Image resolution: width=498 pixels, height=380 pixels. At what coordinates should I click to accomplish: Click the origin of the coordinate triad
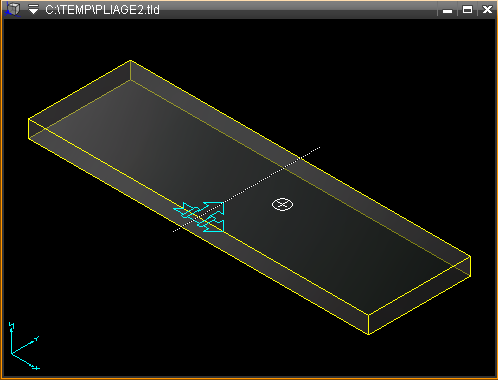(x=12, y=353)
